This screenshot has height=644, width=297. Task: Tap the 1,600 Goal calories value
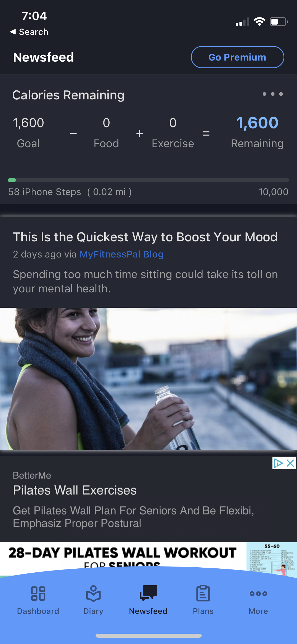click(x=29, y=123)
